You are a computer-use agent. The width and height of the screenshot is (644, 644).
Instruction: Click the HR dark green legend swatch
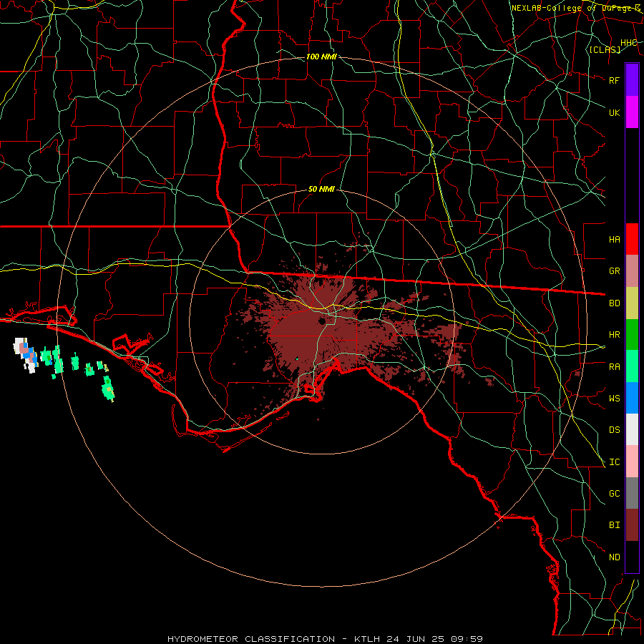coord(632,335)
